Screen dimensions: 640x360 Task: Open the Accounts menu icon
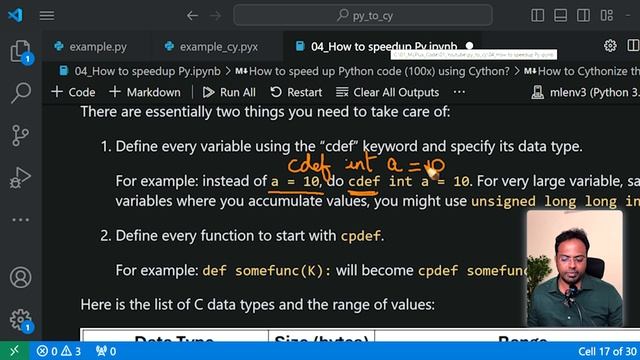[20, 278]
